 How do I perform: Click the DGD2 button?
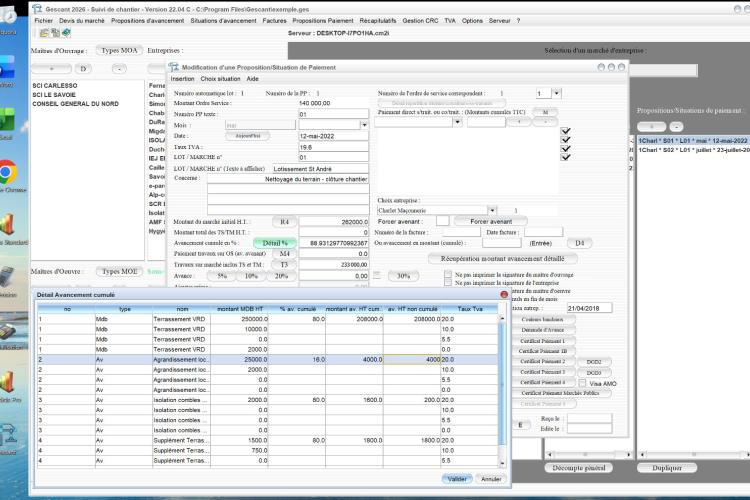(594, 362)
